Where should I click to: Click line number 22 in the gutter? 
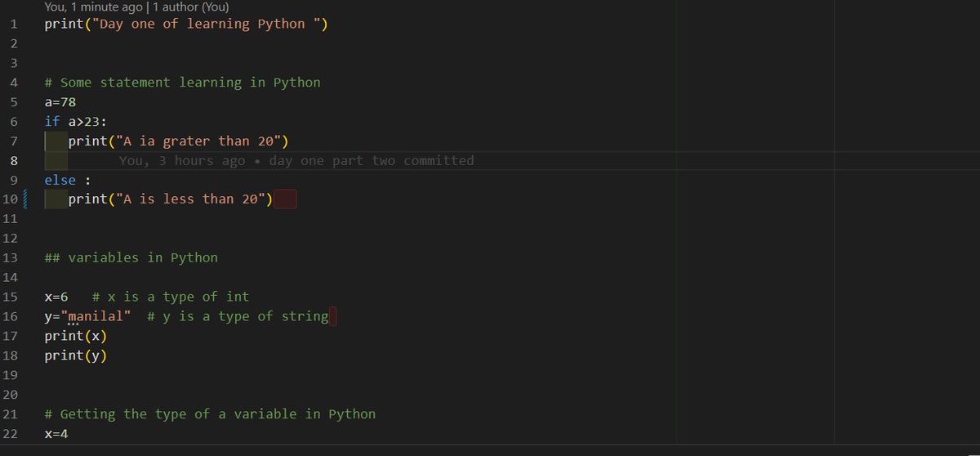coord(11,435)
